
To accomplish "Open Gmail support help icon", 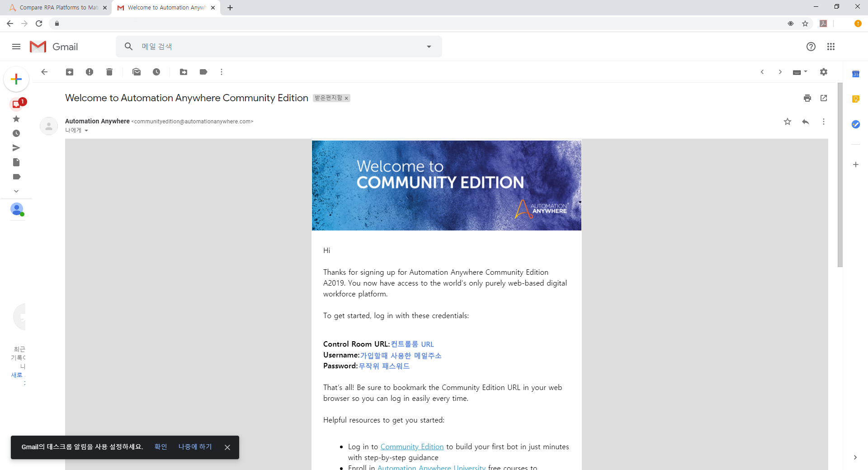I will click(x=811, y=47).
